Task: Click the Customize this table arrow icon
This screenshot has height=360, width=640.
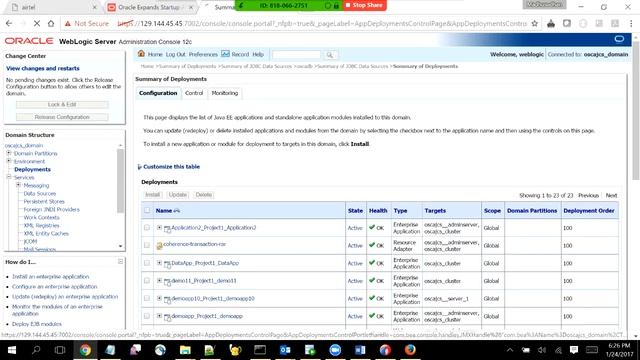Action: [x=140, y=167]
